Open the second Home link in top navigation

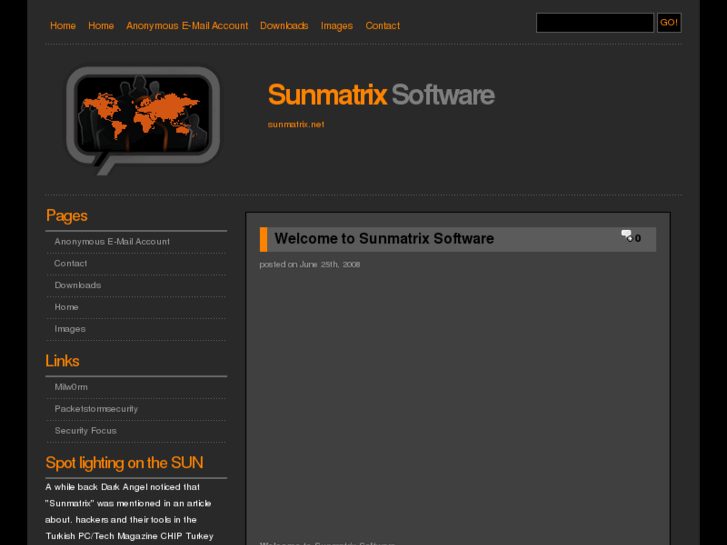pyautogui.click(x=101, y=26)
